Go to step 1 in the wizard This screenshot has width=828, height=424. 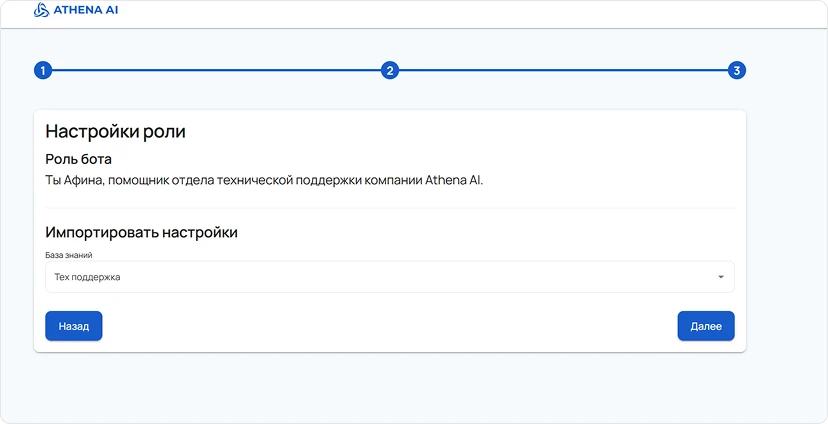[x=42, y=71]
